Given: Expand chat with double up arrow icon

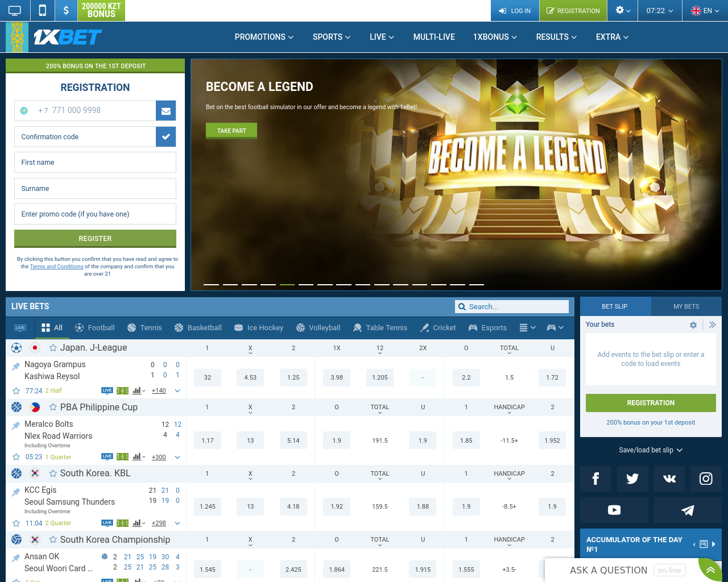Looking at the screenshot, I should tap(710, 569).
